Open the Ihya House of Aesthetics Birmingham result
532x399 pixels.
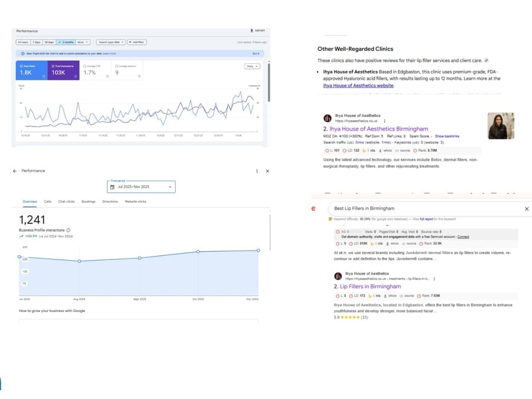pos(379,129)
